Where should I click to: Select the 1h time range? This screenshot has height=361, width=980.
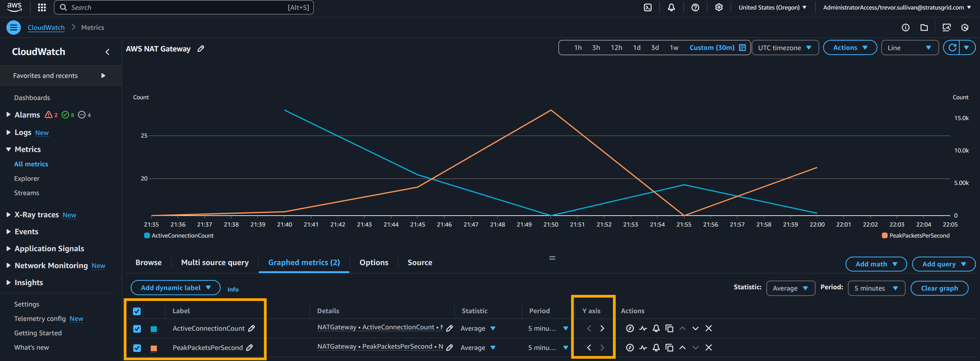point(578,48)
